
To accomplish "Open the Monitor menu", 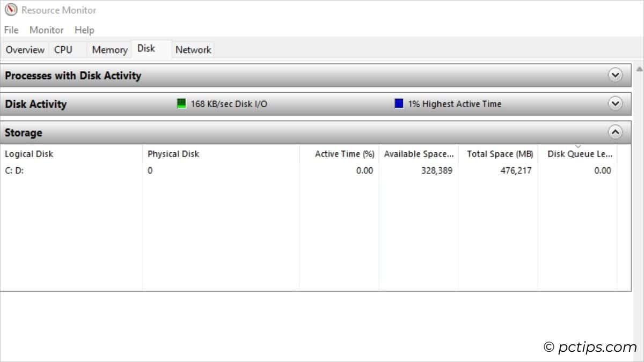I will point(46,30).
